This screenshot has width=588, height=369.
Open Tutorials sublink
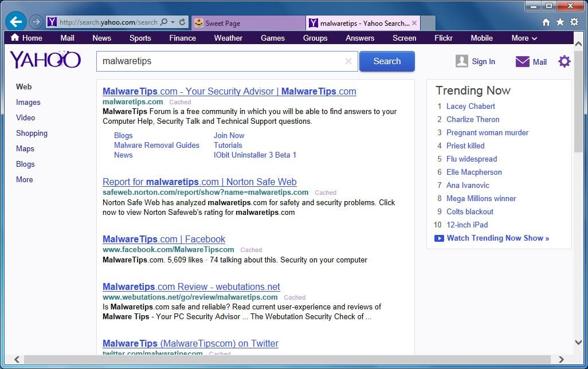(x=228, y=145)
